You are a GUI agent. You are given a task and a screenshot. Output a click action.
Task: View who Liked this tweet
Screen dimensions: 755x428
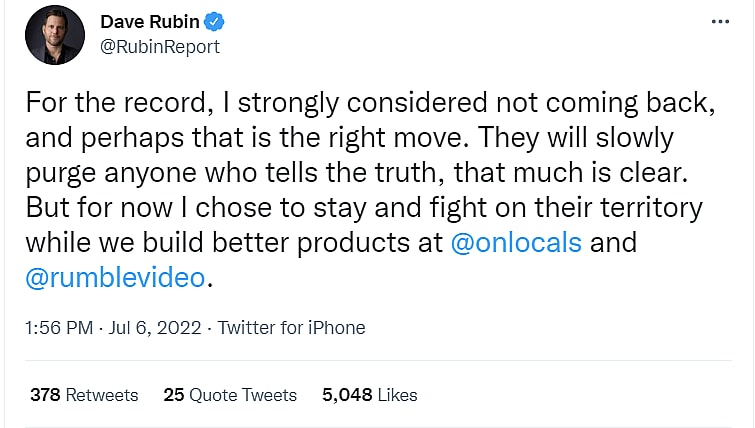pos(398,395)
